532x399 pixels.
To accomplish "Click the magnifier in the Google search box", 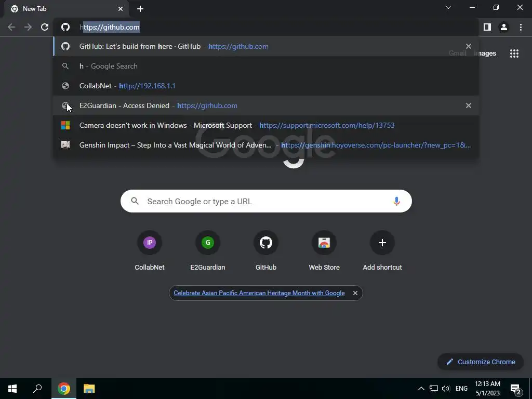I will pos(135,201).
